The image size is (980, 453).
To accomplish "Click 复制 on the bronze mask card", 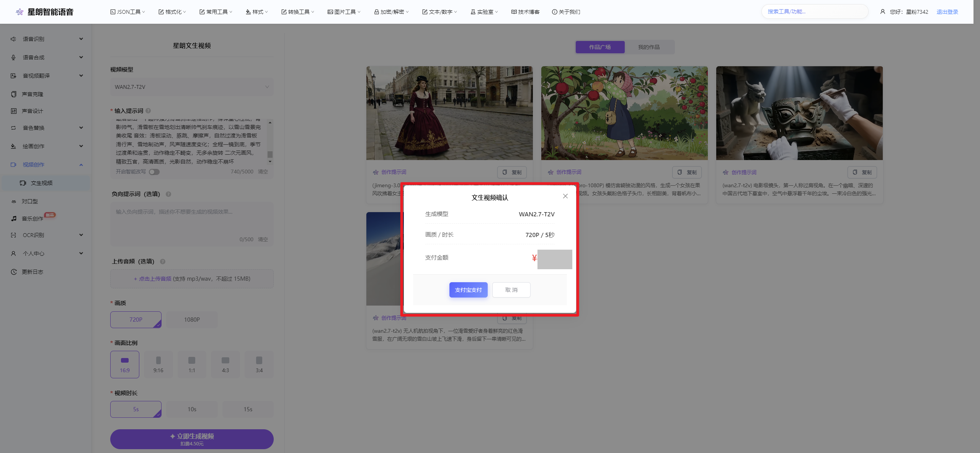I will point(862,172).
